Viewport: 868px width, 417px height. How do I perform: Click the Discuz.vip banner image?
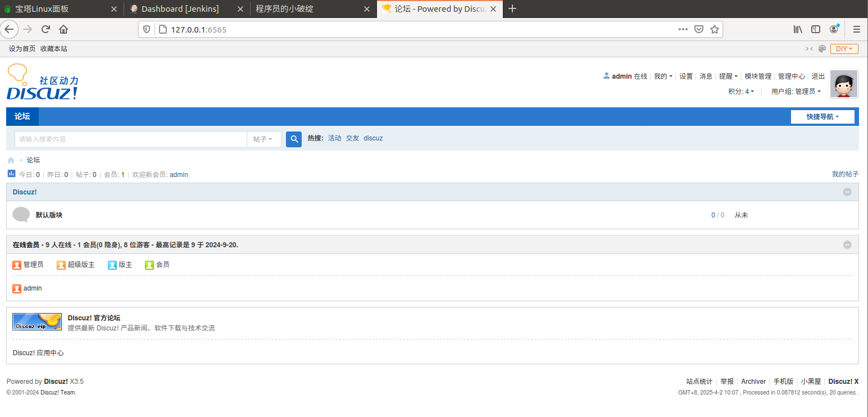click(x=37, y=321)
